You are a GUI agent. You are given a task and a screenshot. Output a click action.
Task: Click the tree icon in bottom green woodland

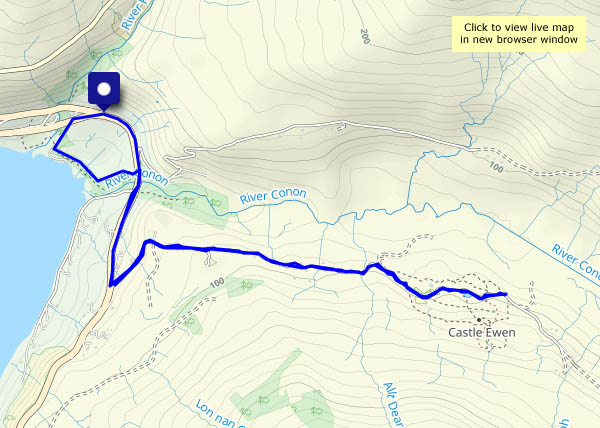(262, 400)
